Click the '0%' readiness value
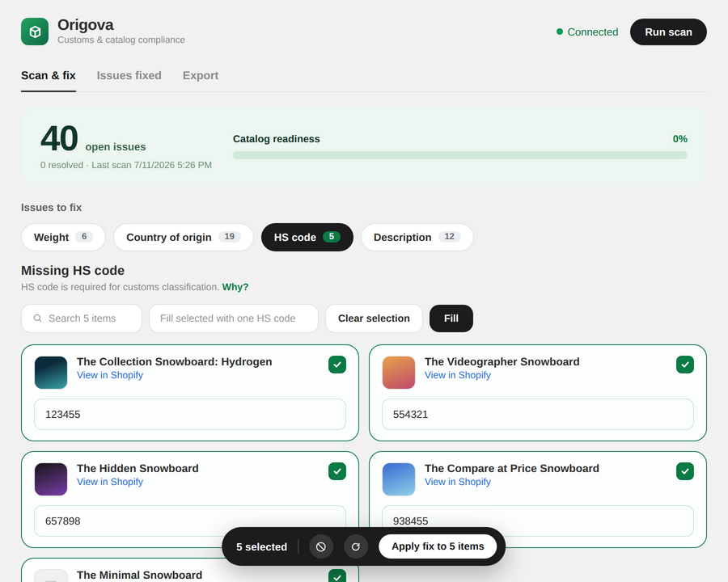Viewport: 728px width, 582px height. [x=679, y=139]
